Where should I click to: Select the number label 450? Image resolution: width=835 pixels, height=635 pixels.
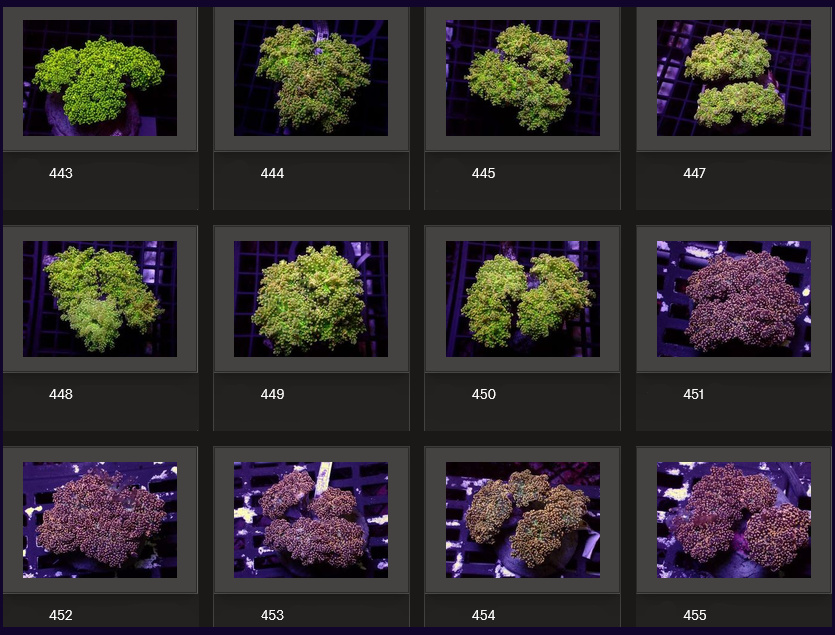click(484, 394)
